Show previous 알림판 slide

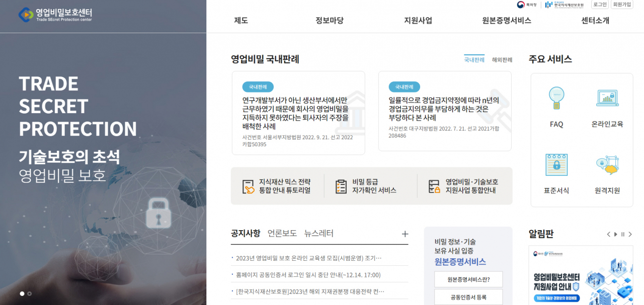click(608, 234)
